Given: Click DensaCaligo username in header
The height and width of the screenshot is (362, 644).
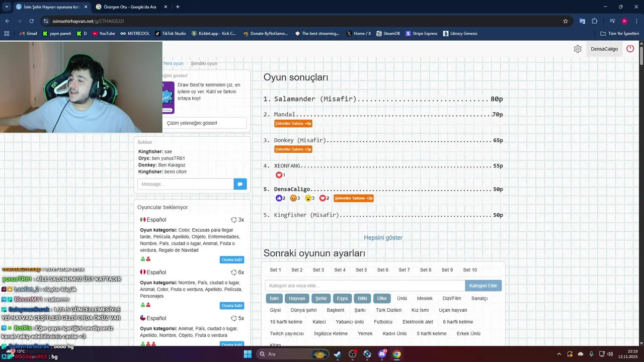Looking at the screenshot, I should (x=604, y=49).
